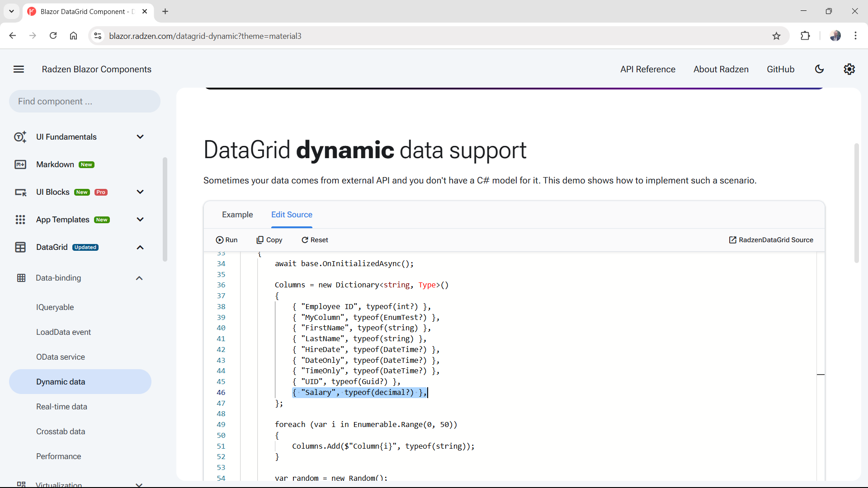Expand the UI Blocks section chevron
Viewport: 868px width, 488px height.
pos(140,192)
